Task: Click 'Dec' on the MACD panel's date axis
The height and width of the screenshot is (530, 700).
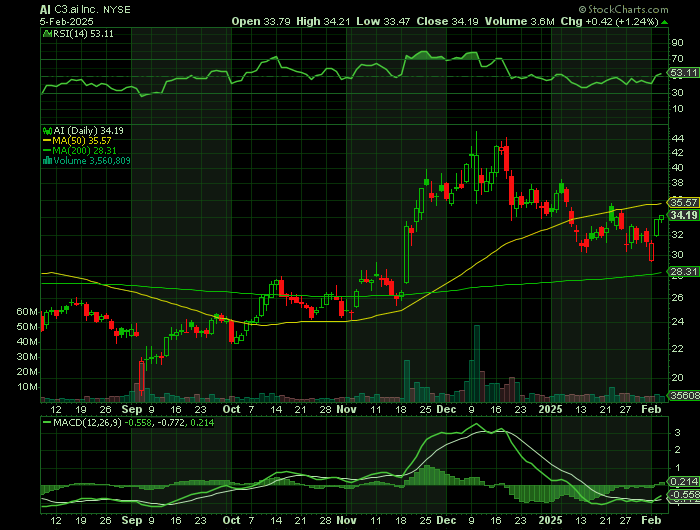Action: [x=446, y=521]
